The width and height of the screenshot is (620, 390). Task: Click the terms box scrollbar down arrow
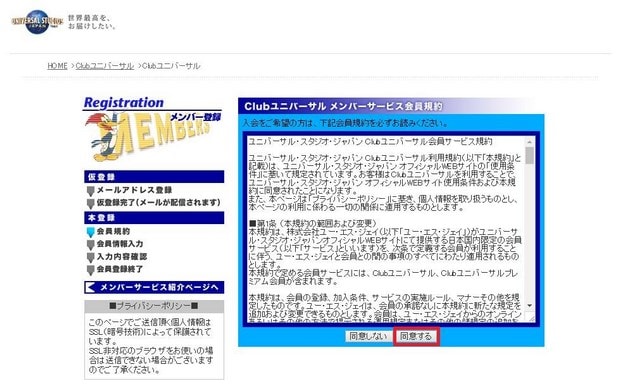[x=529, y=306]
